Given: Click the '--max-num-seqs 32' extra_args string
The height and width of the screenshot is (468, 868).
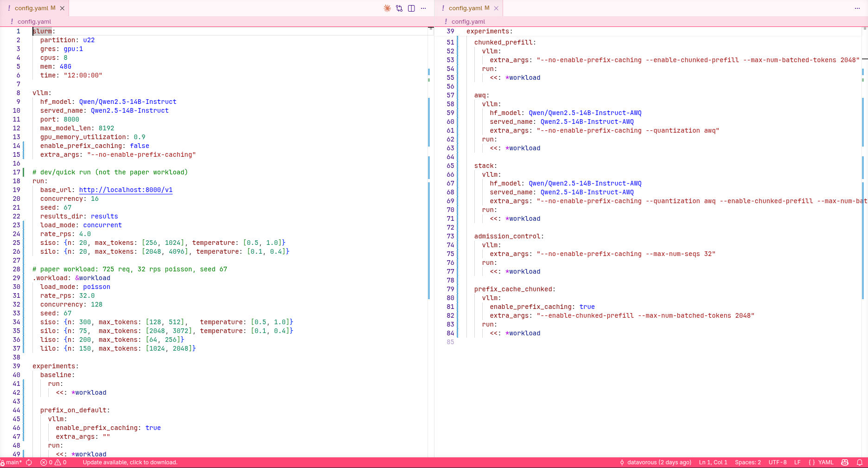Looking at the screenshot, I should point(626,254).
